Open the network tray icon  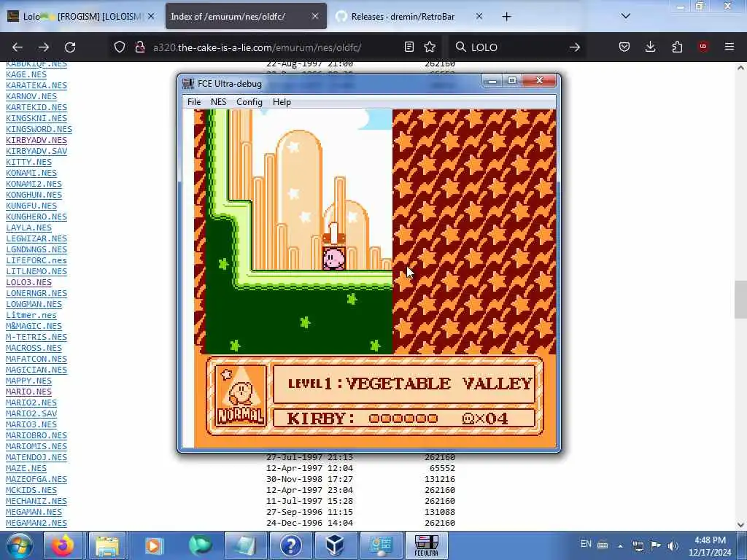[x=638, y=545]
